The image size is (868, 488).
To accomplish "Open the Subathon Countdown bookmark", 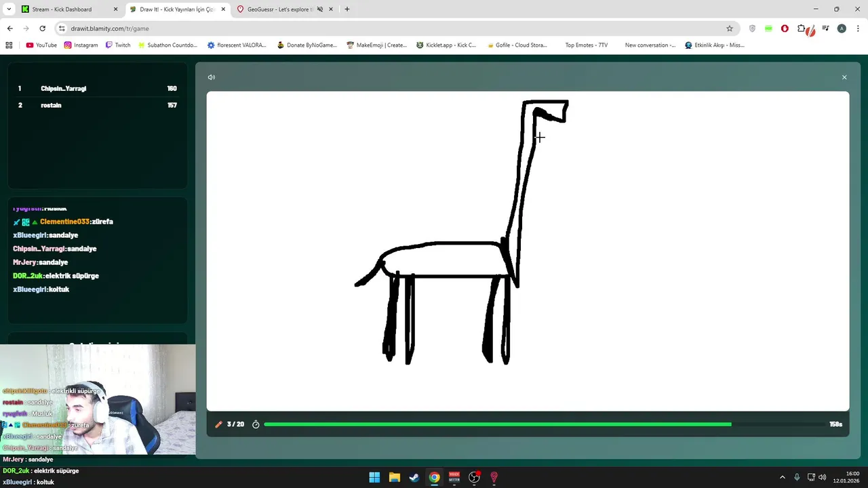I will 167,45.
